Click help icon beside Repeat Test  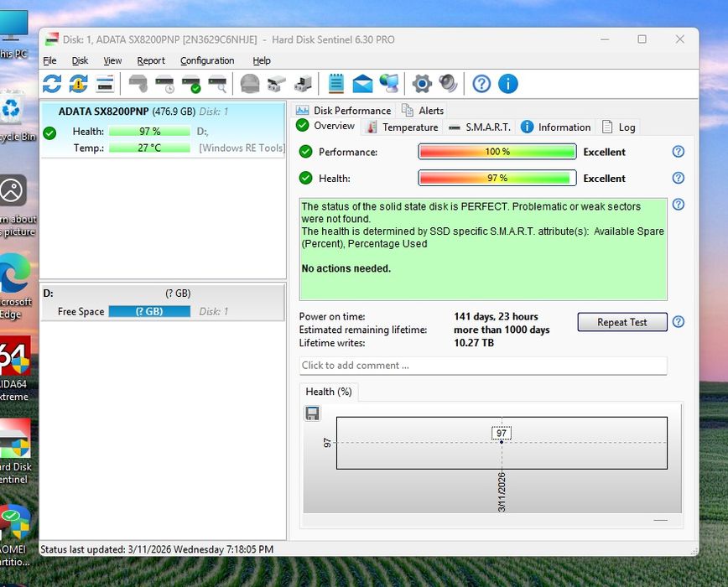pyautogui.click(x=679, y=321)
